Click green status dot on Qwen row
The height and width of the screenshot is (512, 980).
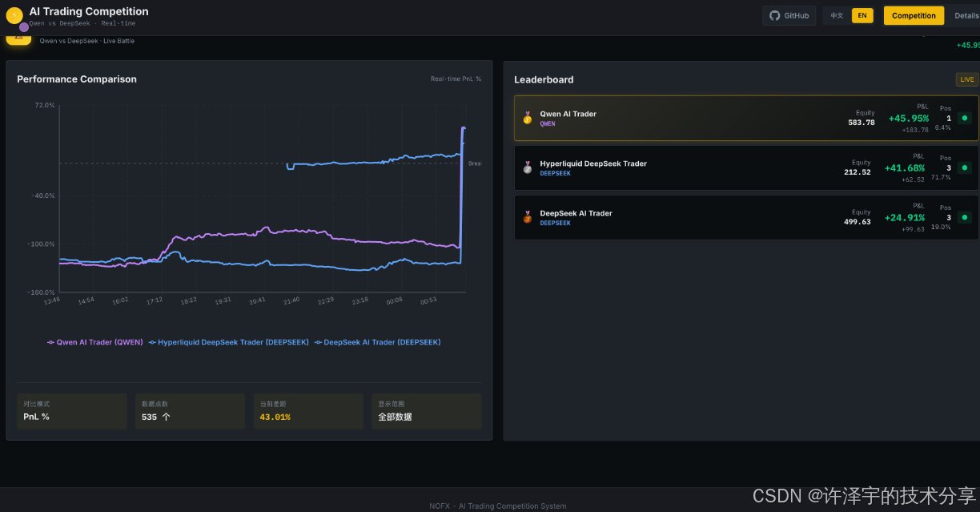964,119
